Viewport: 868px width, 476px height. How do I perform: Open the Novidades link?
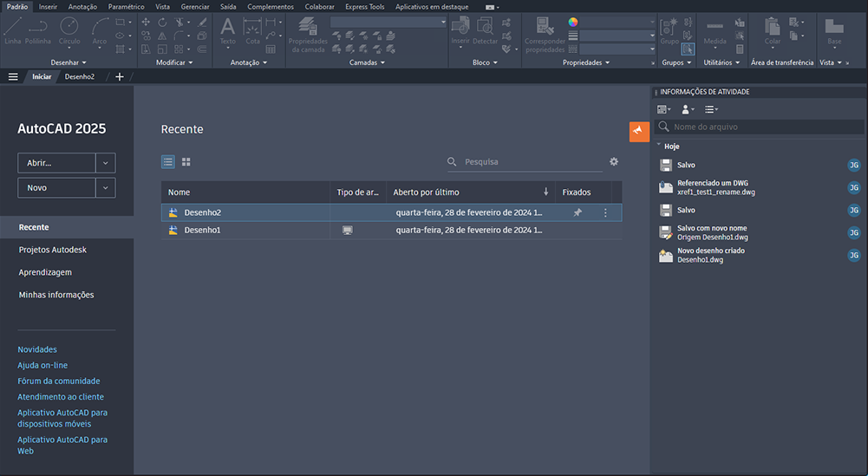[x=37, y=349]
